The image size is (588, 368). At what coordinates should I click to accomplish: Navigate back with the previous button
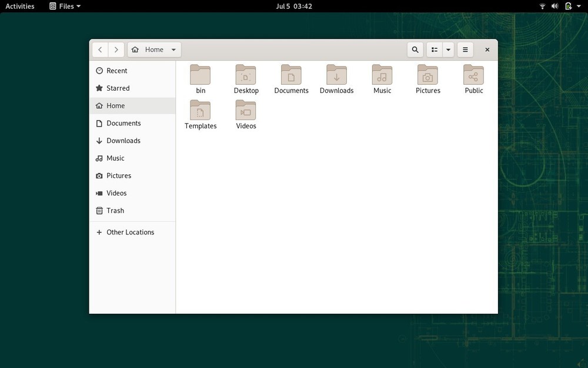tap(100, 49)
